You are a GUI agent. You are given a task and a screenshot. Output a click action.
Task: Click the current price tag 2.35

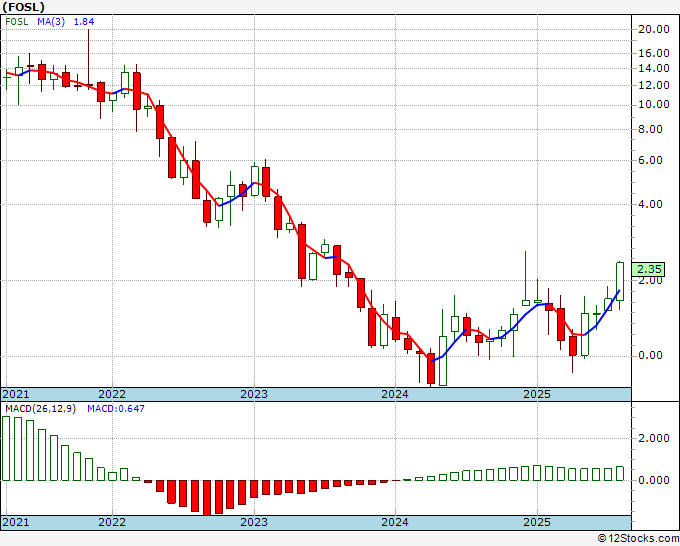point(648,269)
